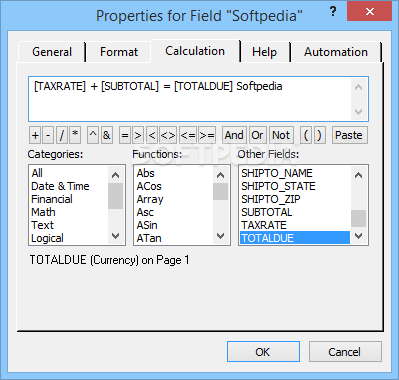Insert the equals operator
This screenshot has width=399, height=380.
(x=125, y=135)
